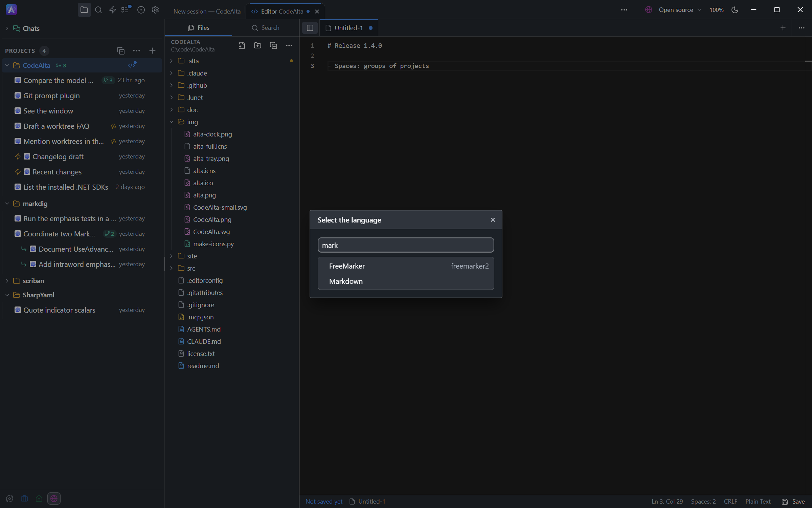
Task: Open readme.md in file tree
Action: [x=232, y=366]
